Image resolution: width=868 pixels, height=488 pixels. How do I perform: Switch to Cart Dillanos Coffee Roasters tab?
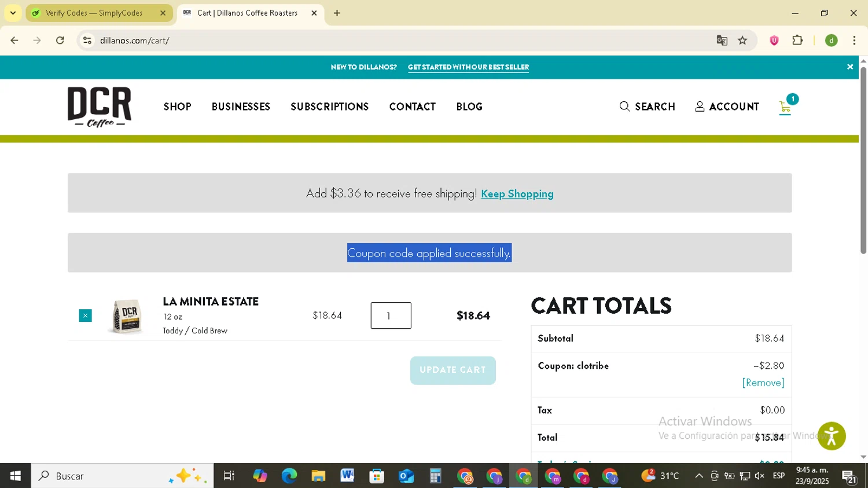(x=250, y=13)
